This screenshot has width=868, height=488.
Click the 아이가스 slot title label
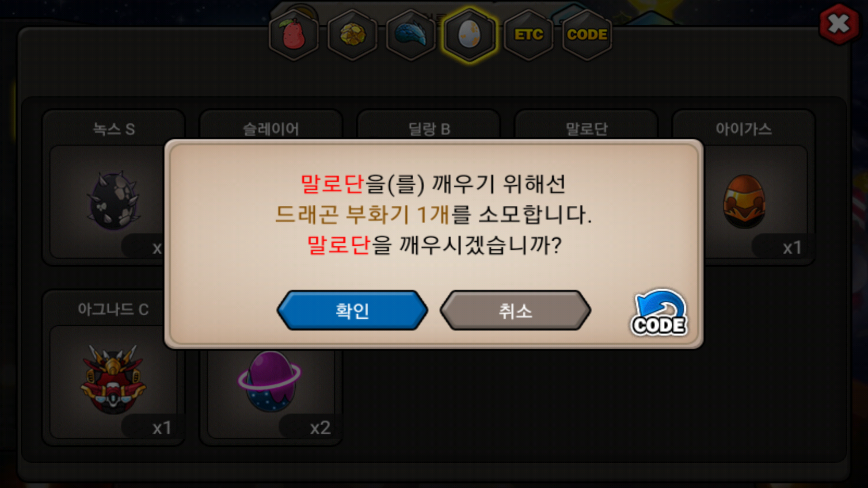click(x=744, y=129)
